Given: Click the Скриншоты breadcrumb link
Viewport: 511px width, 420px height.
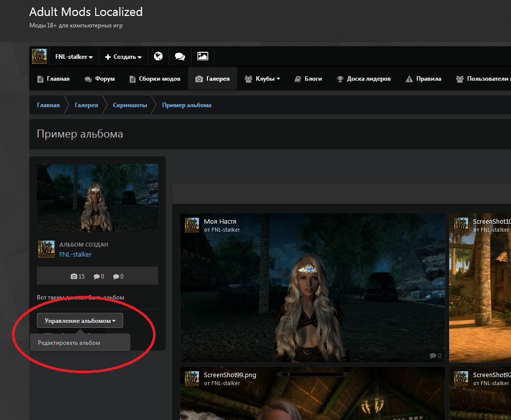Looking at the screenshot, I should [130, 105].
